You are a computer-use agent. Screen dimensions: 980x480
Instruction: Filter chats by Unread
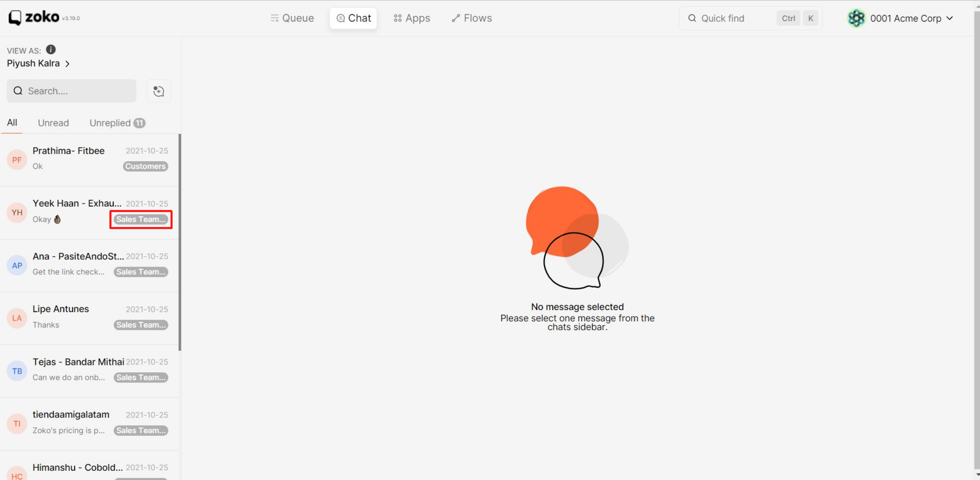click(53, 123)
